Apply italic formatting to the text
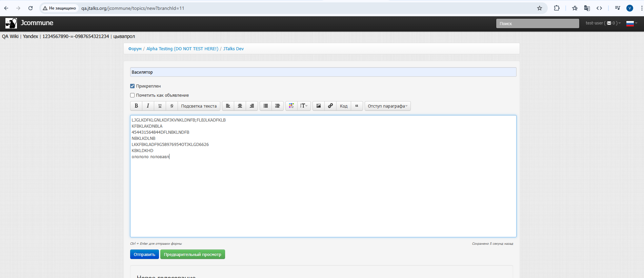 [148, 106]
